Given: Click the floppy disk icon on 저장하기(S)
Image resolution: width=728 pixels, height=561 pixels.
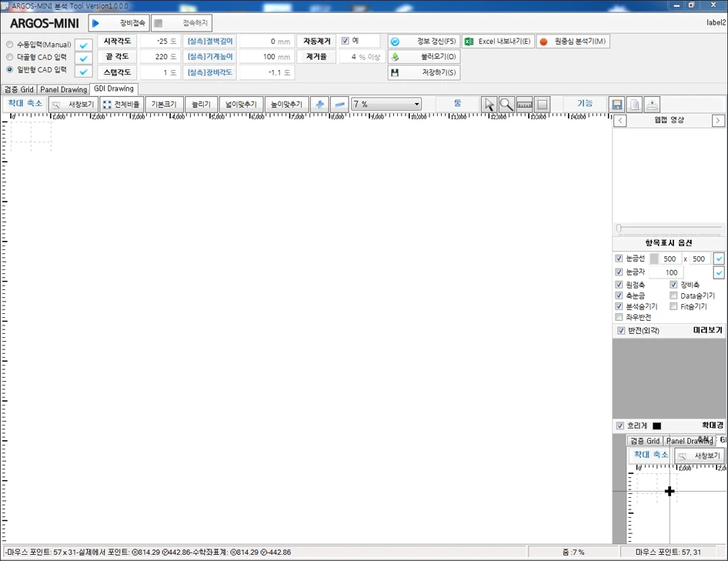Looking at the screenshot, I should click(x=395, y=72).
